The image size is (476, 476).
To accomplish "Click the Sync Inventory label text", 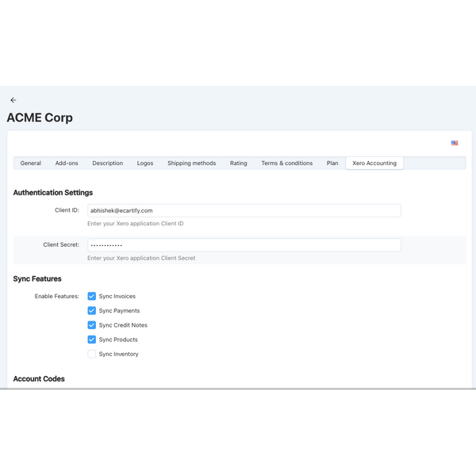I will tap(118, 354).
